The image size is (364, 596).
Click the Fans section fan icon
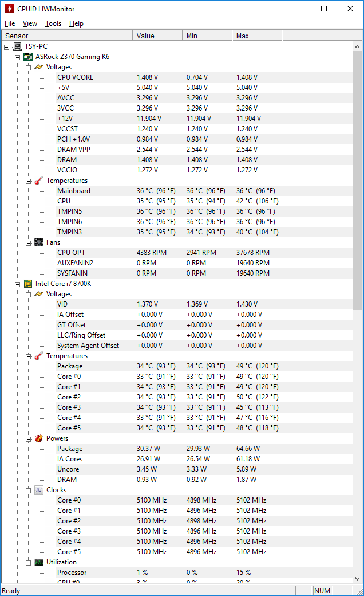click(x=39, y=242)
